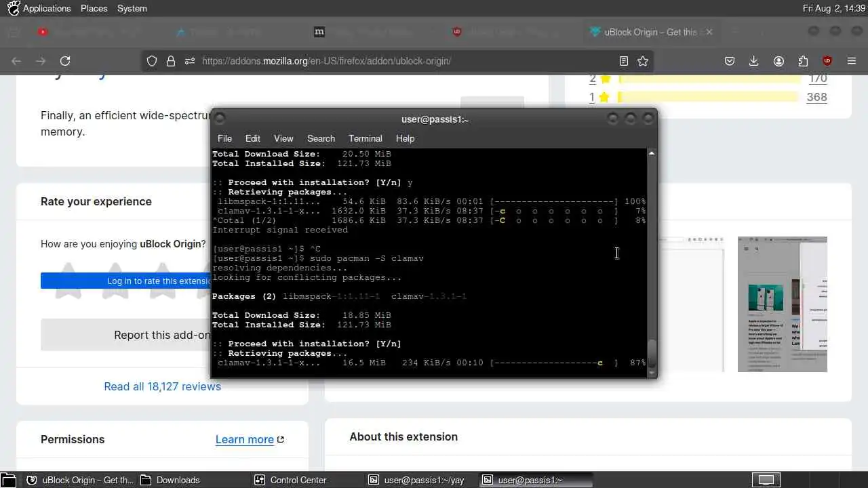Open the Extensions puzzle-piece menu
The image size is (868, 488).
click(x=803, y=61)
